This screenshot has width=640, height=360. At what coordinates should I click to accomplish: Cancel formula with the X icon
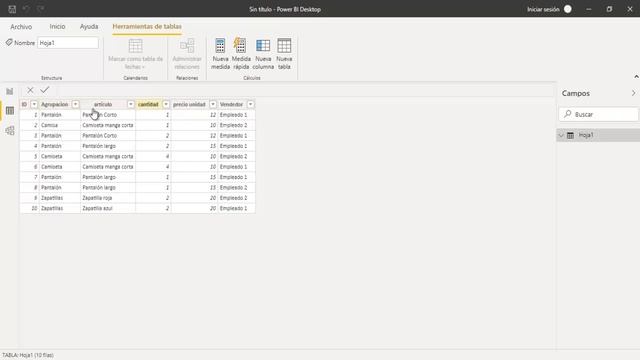[x=30, y=90]
